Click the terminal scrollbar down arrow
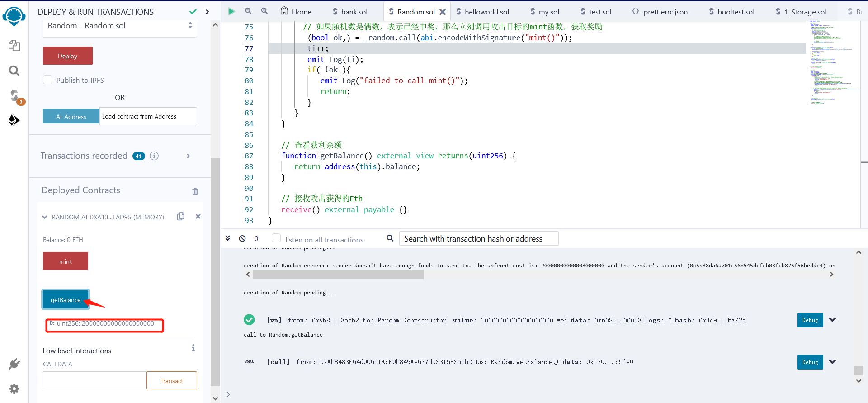868x403 pixels. [x=859, y=381]
